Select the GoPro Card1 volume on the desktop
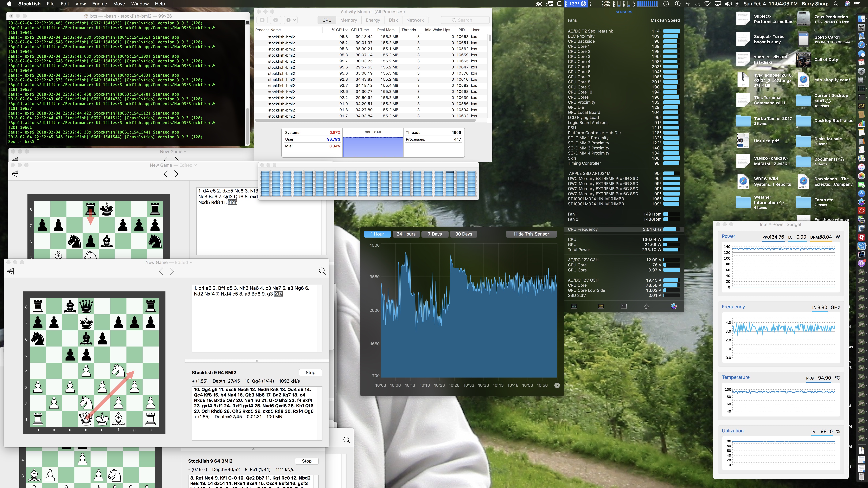This screenshot has height=488, width=868. pyautogui.click(x=804, y=39)
